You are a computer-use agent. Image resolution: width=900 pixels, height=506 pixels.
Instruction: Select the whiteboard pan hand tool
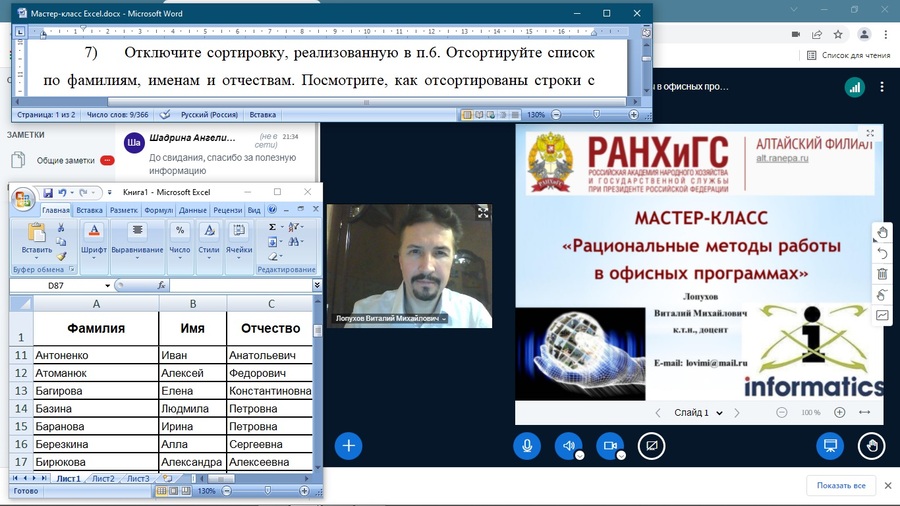pyautogui.click(x=882, y=232)
